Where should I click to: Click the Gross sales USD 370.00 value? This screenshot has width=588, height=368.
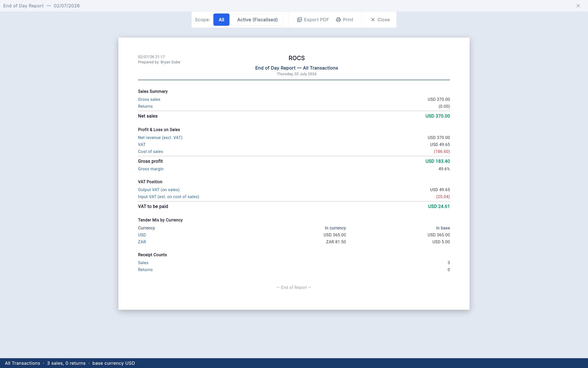(x=439, y=99)
